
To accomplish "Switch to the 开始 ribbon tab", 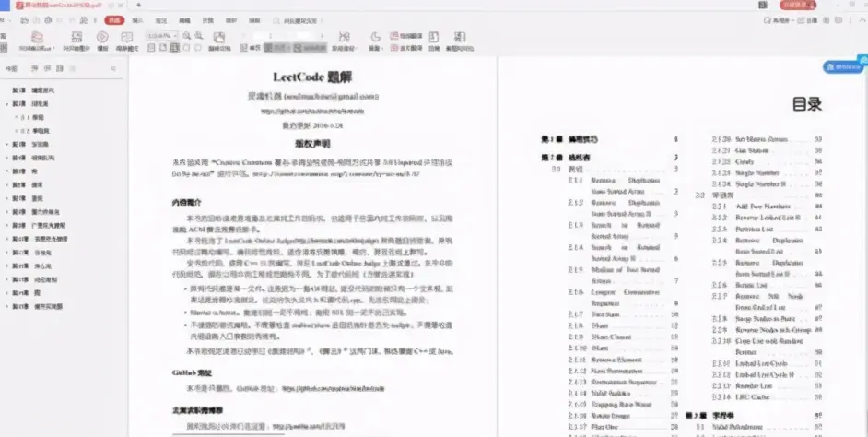I will tap(114, 20).
